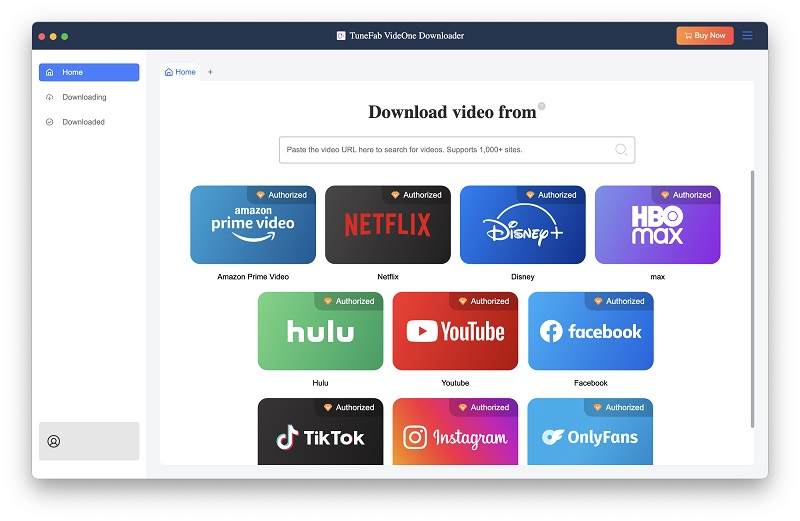Click the Buy Now button
Viewport: 800px width, 521px height.
click(x=705, y=35)
